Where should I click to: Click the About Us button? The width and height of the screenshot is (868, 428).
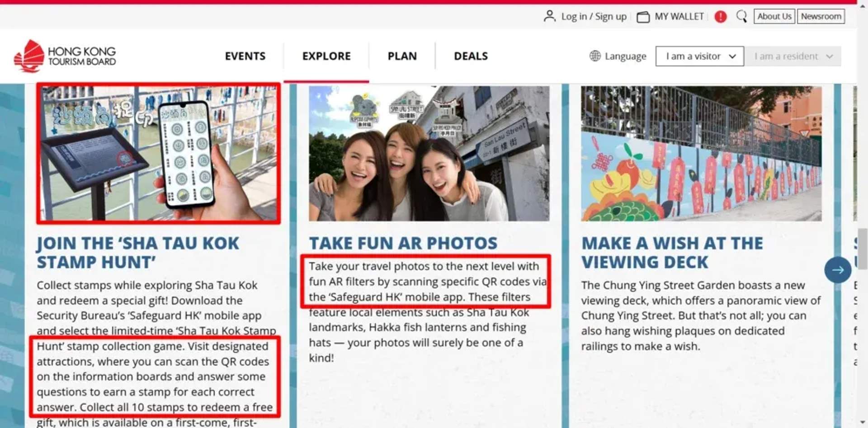tap(774, 16)
